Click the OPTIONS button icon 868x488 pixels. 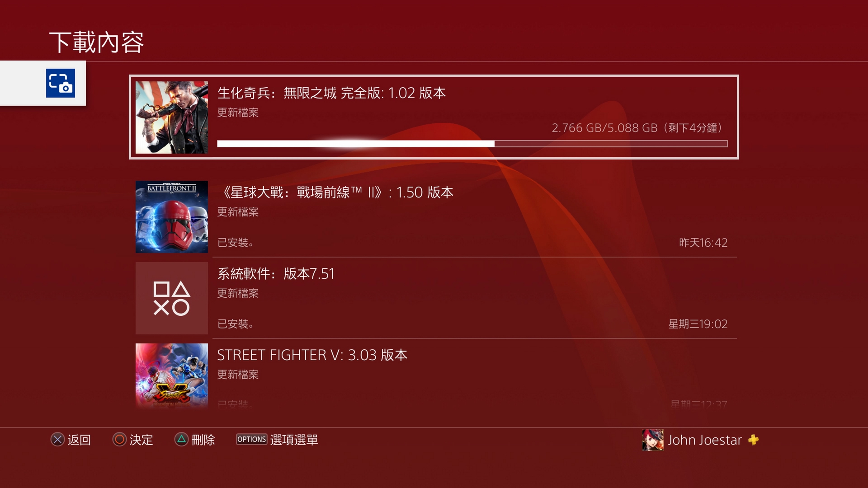(x=251, y=439)
